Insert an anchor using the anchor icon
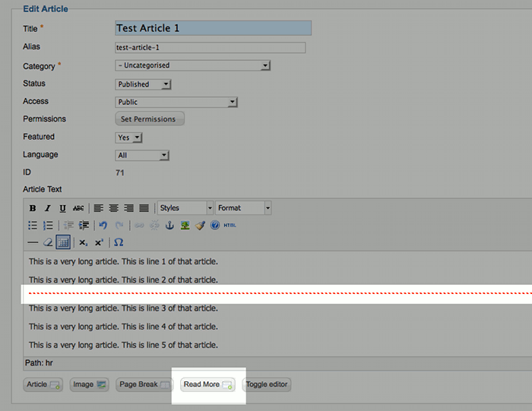Viewport: 532px width, 411px height. coord(169,226)
